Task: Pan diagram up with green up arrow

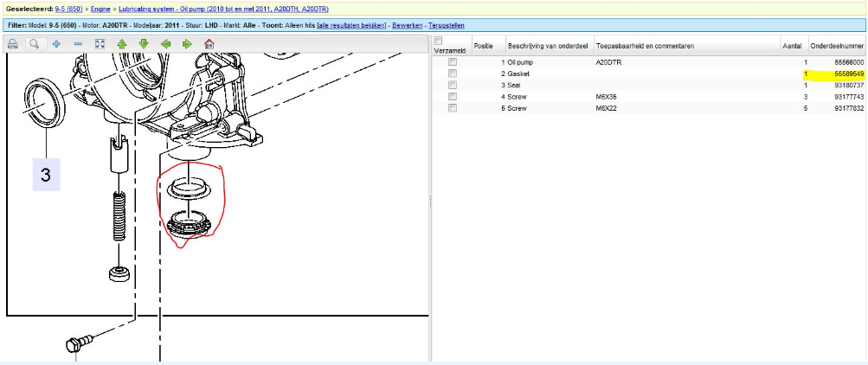Action: point(122,43)
